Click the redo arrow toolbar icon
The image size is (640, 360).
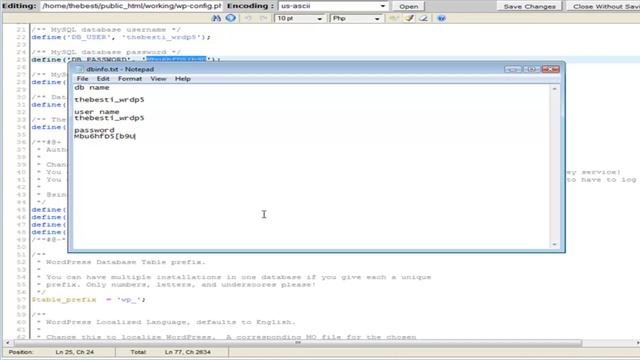pos(263,18)
